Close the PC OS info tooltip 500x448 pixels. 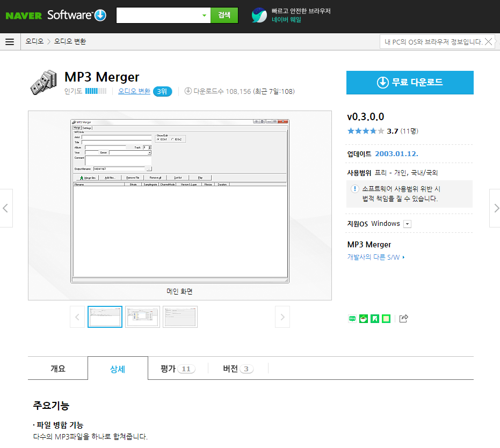488,42
